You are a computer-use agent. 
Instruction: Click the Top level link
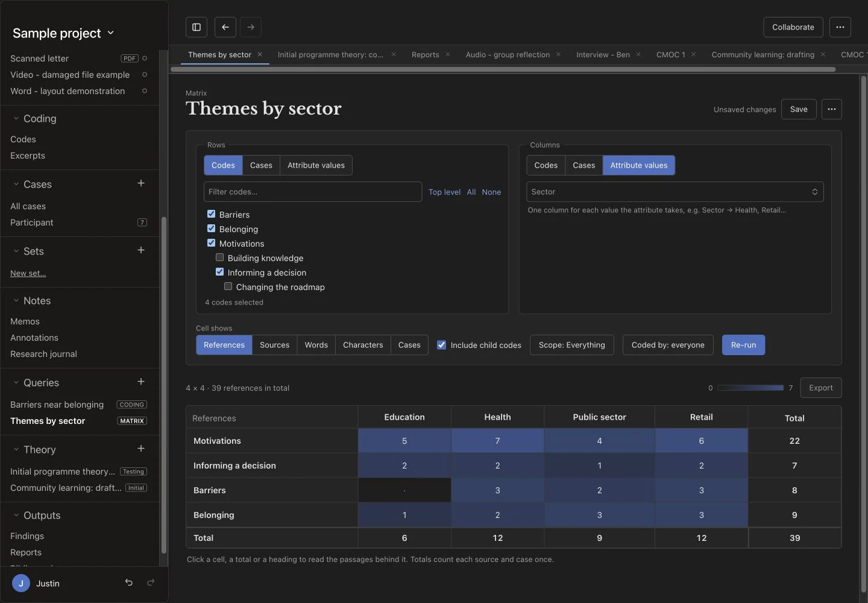click(x=444, y=192)
